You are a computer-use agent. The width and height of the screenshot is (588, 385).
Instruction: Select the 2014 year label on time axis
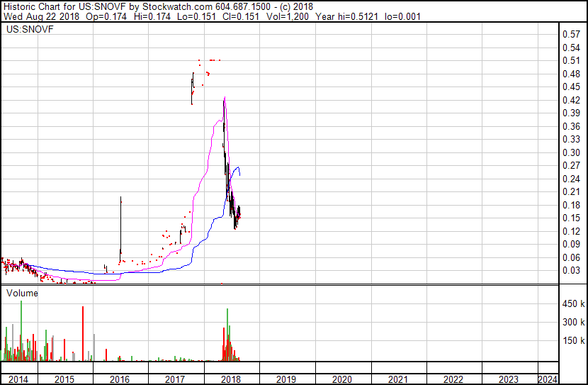click(18, 379)
